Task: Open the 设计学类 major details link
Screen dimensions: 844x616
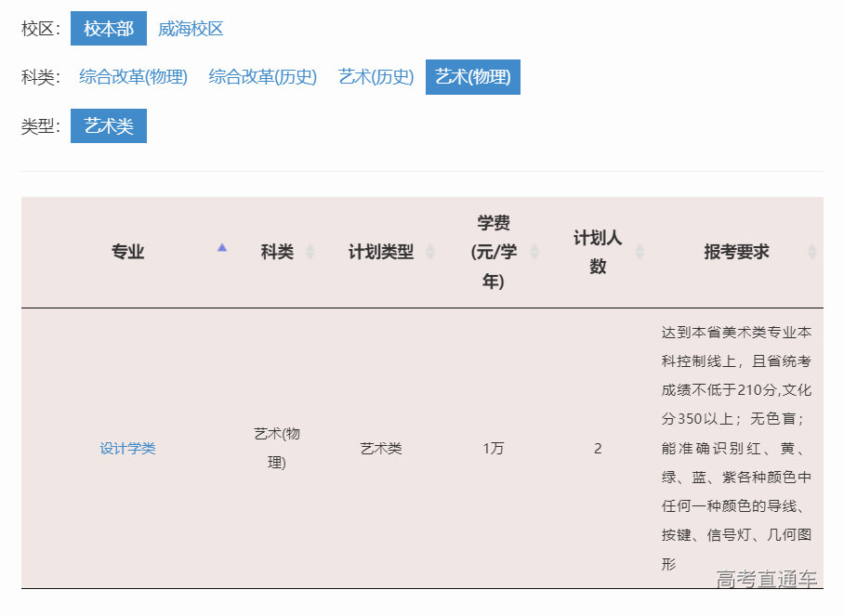Action: point(126,448)
